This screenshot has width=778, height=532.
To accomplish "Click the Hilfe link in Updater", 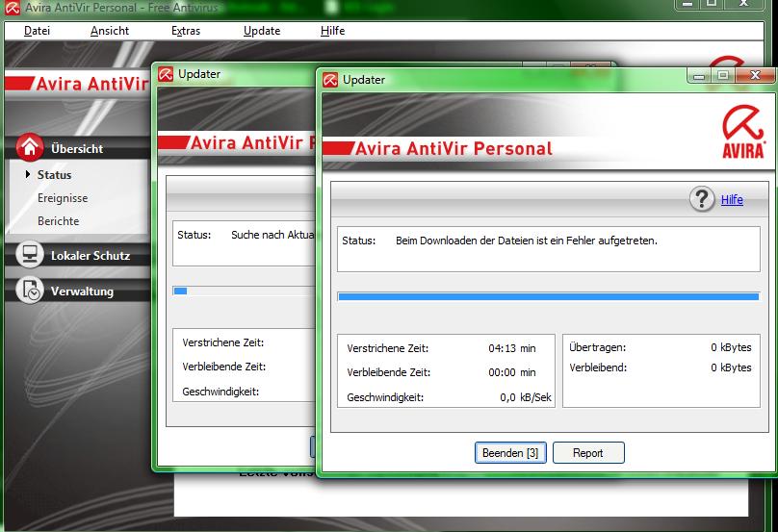I will 732,200.
